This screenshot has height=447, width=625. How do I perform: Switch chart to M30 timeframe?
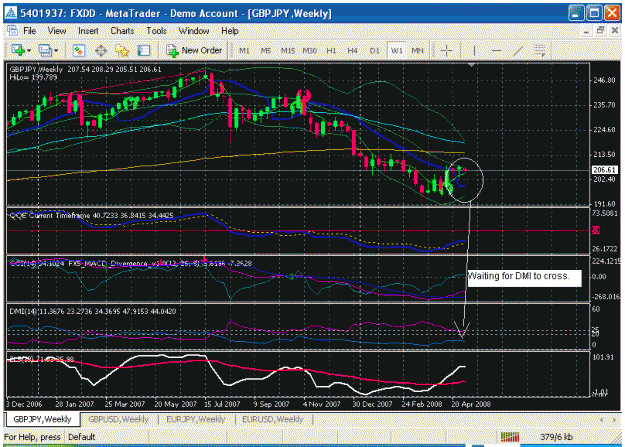pos(309,51)
